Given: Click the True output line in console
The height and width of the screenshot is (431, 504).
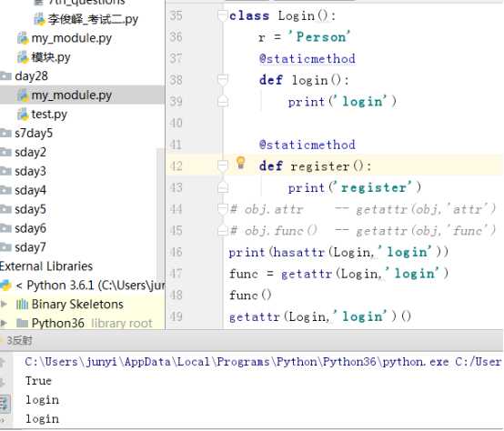Looking at the screenshot, I should (38, 381).
